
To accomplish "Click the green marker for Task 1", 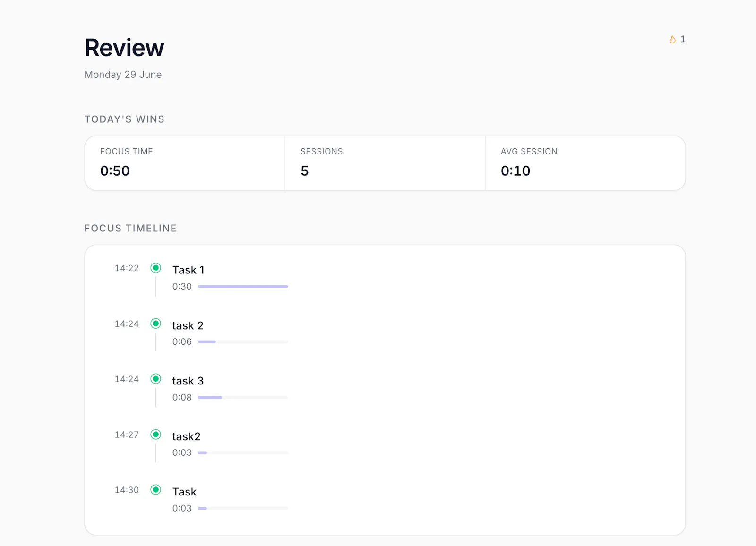I will click(x=155, y=268).
